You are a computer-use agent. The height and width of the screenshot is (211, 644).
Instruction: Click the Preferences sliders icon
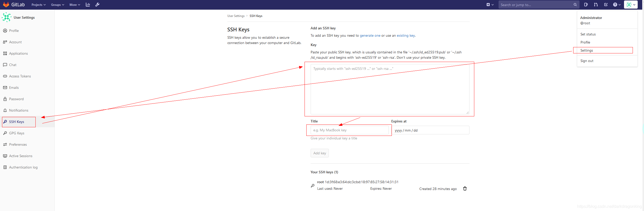5,144
